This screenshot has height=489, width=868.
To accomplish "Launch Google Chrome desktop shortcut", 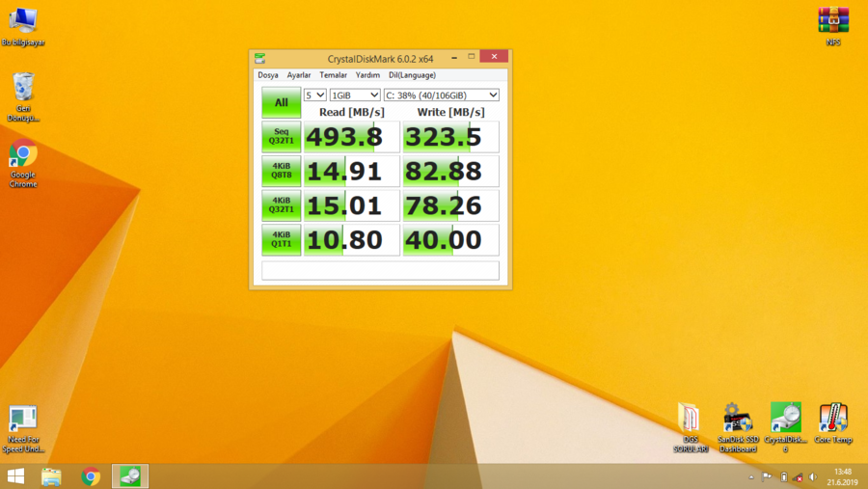I will pyautogui.click(x=23, y=164).
